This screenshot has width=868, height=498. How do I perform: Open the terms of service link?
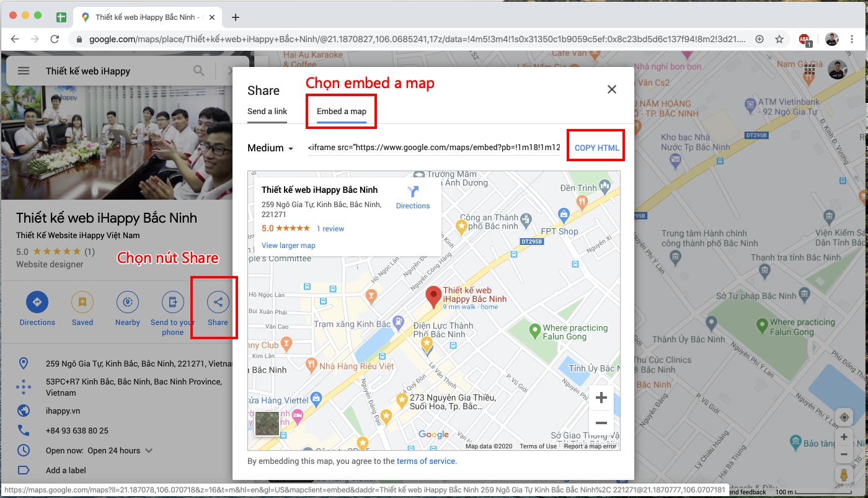tap(425, 461)
